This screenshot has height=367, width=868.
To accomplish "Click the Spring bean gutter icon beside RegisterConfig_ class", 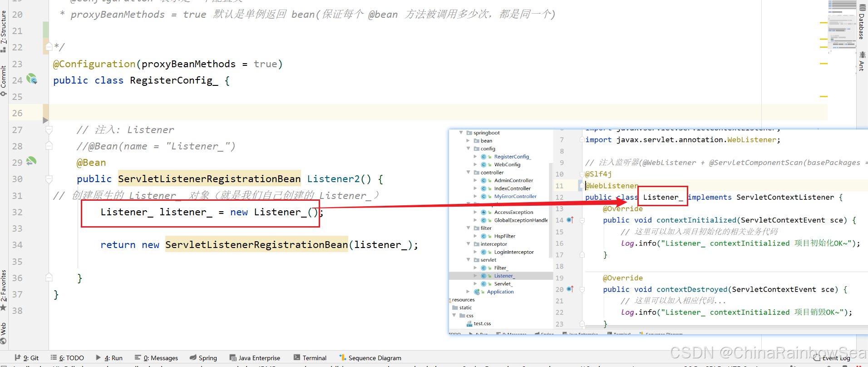I will tap(32, 79).
